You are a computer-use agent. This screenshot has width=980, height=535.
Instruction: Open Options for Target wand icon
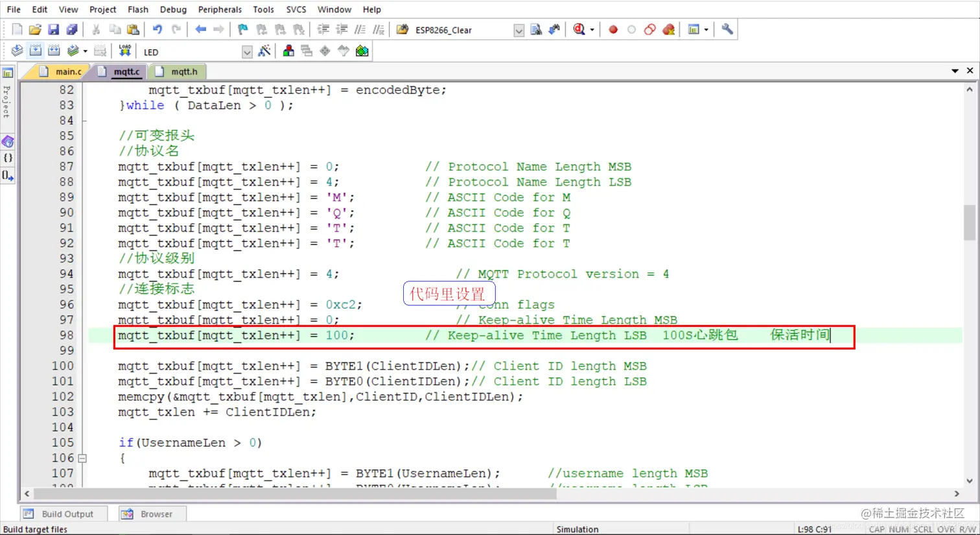click(264, 51)
